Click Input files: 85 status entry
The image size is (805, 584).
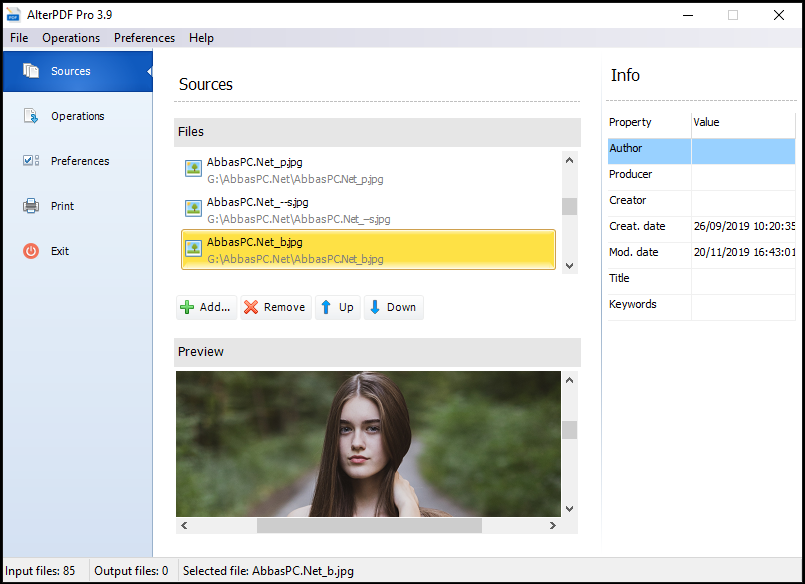pyautogui.click(x=40, y=571)
